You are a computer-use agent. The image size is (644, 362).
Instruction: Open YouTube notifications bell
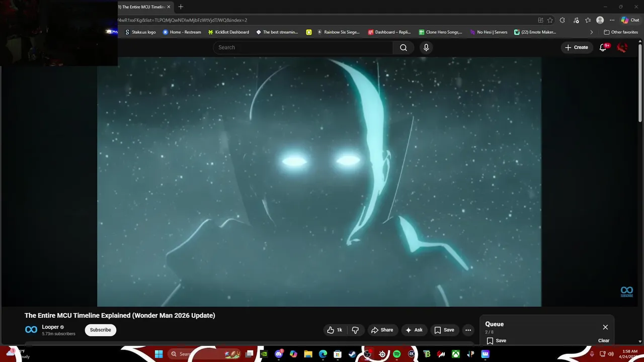[603, 47]
